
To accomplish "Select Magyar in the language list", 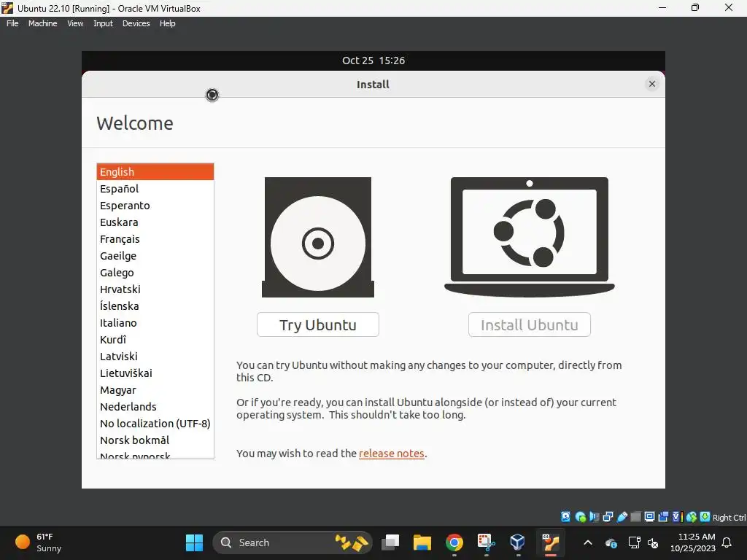I will pyautogui.click(x=155, y=390).
